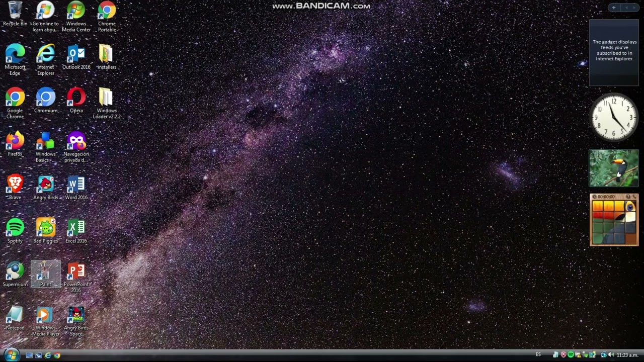The height and width of the screenshot is (362, 644).
Task: Open the red shield security alert tray icon
Action: 563,354
